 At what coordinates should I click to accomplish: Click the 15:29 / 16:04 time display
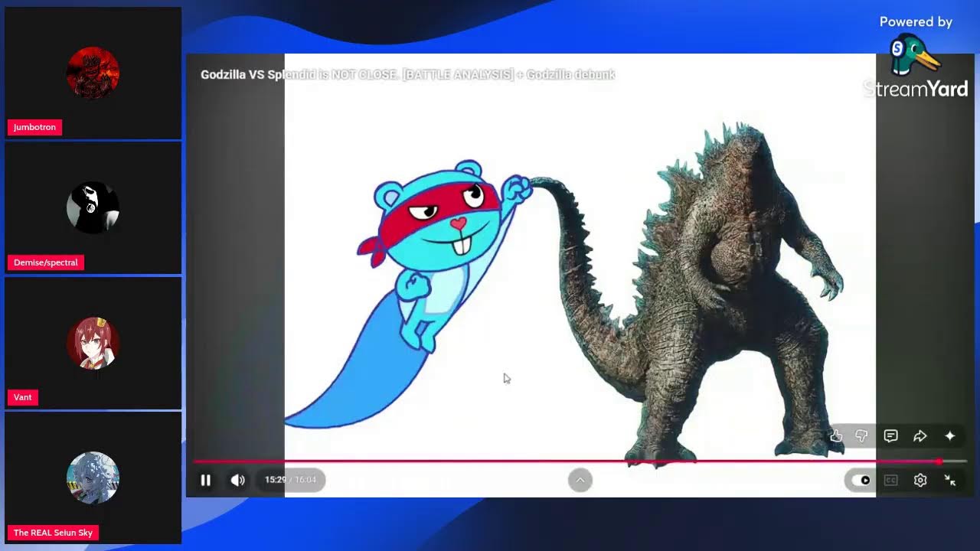[x=290, y=480]
